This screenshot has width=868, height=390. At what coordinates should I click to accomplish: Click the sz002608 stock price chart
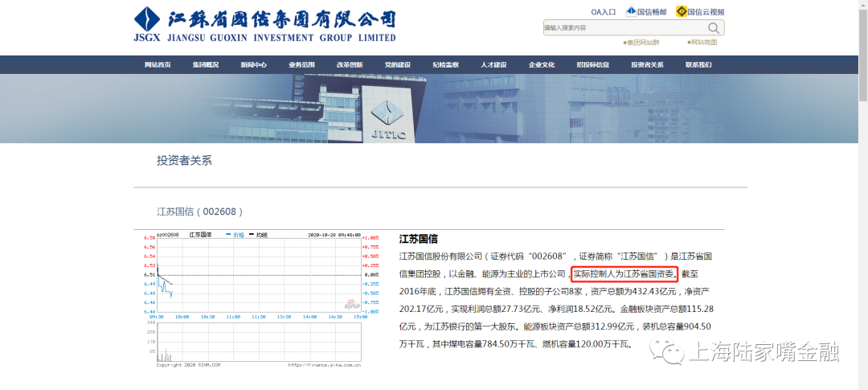[259, 275]
